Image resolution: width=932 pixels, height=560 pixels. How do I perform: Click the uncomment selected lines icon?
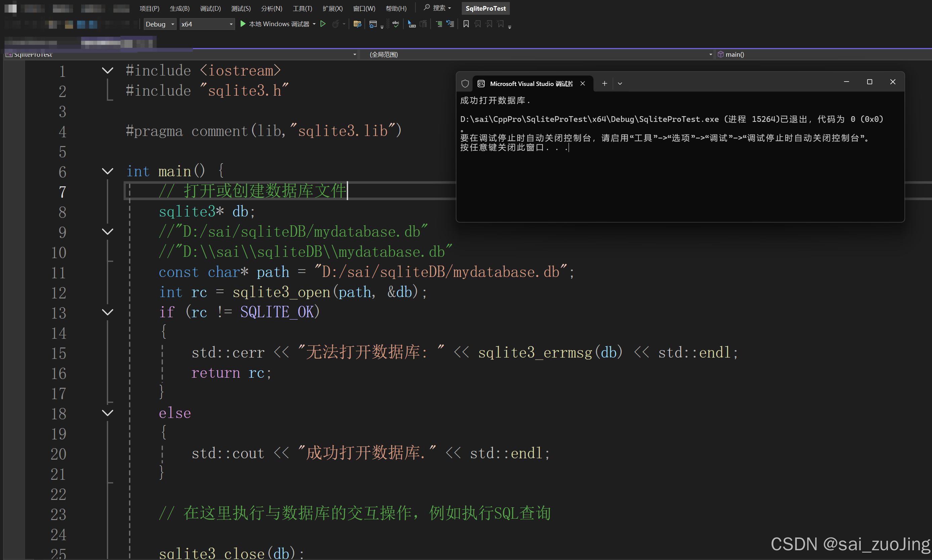click(450, 24)
